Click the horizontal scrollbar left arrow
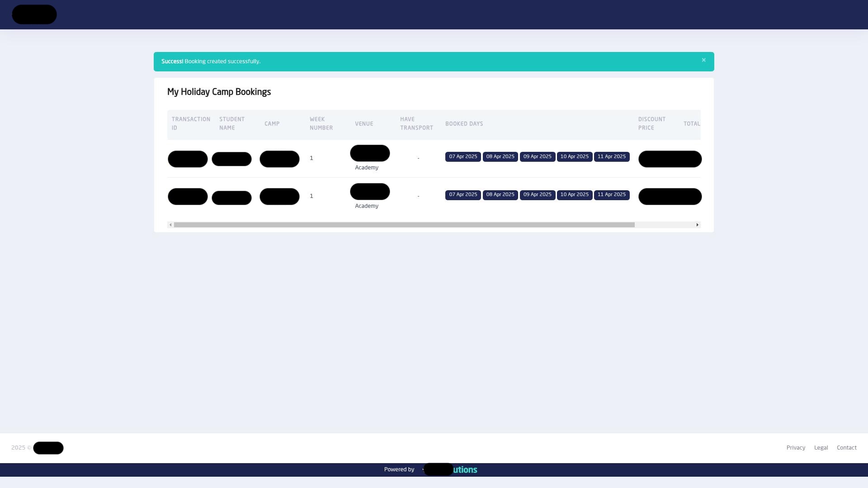This screenshot has height=488, width=868. [170, 225]
